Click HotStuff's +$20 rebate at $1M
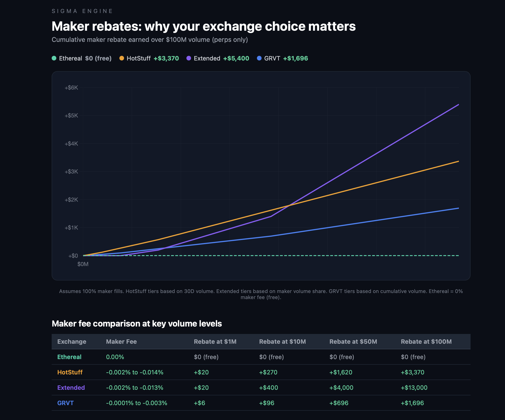 [x=201, y=372]
